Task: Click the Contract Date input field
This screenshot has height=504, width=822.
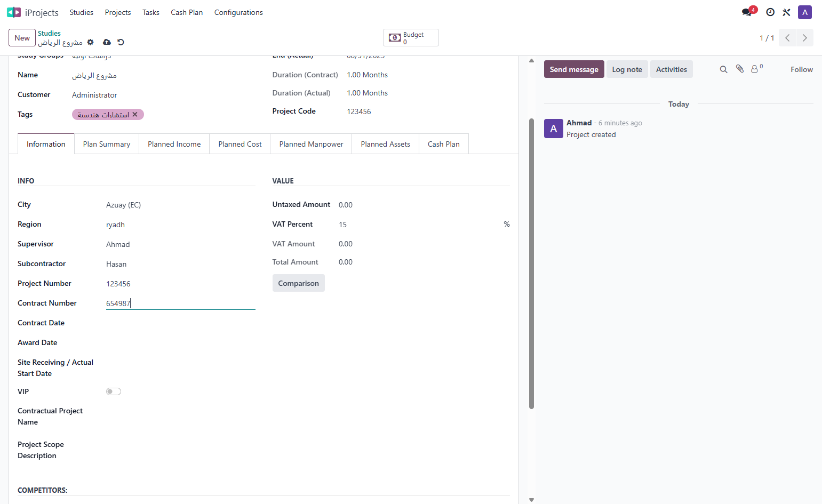Action: click(x=181, y=323)
